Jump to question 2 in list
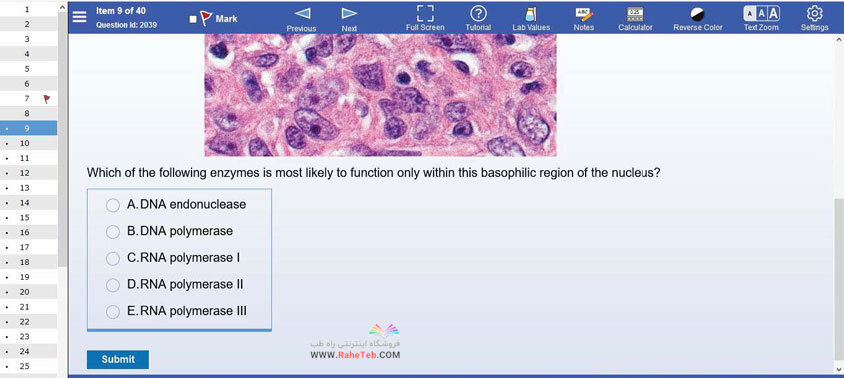This screenshot has width=844, height=378. (x=29, y=24)
